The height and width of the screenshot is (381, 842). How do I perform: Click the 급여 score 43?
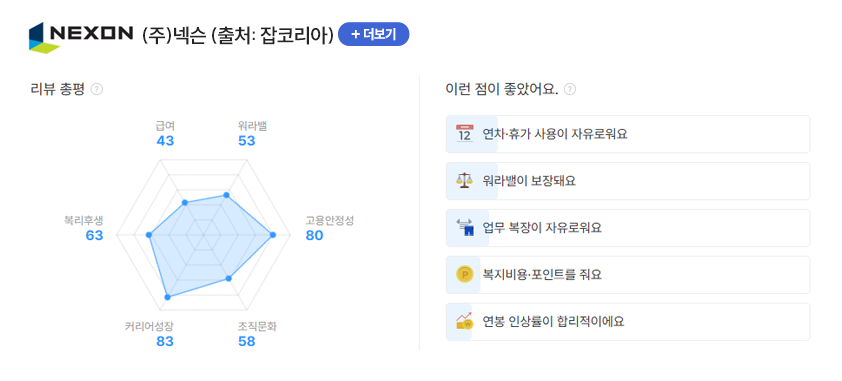point(165,141)
